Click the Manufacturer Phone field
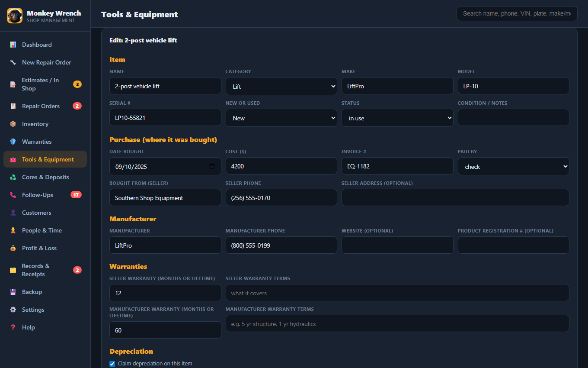Image resolution: width=588 pixels, height=368 pixels. coord(281,245)
